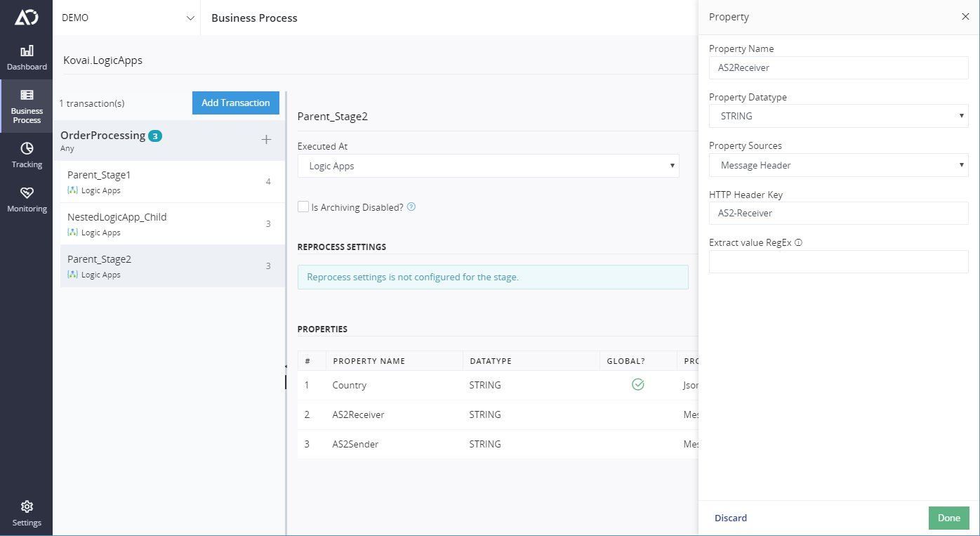This screenshot has height=536, width=980.
Task: Open Settings gear in the sidebar
Action: 27,514
